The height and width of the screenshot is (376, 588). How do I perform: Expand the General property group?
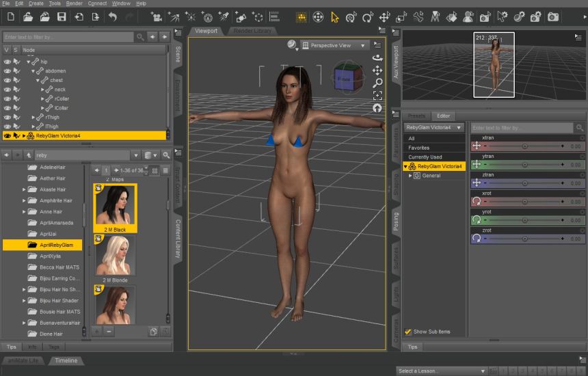coord(410,176)
